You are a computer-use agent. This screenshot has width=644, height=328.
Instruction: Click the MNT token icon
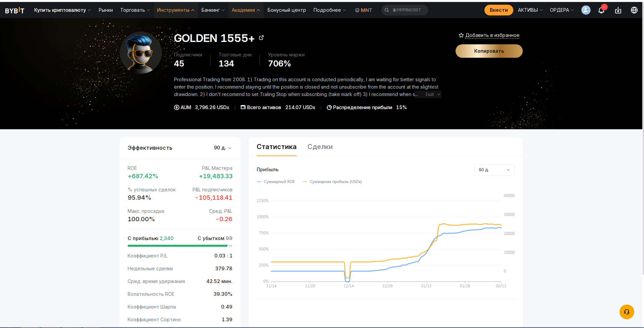(357, 10)
